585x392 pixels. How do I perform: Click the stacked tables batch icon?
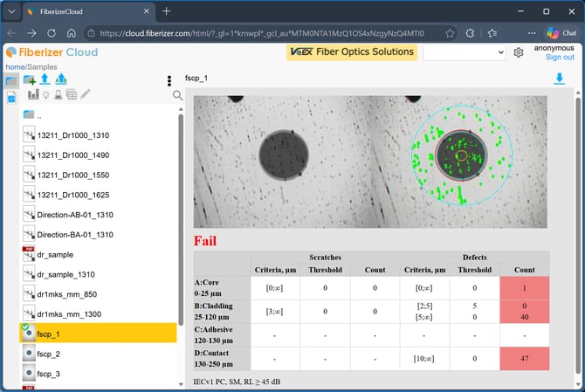pyautogui.click(x=72, y=94)
